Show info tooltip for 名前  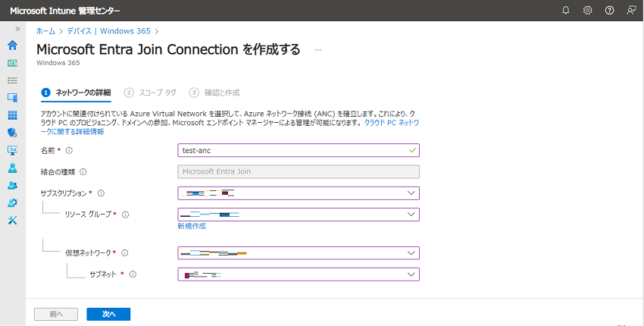tap(69, 150)
